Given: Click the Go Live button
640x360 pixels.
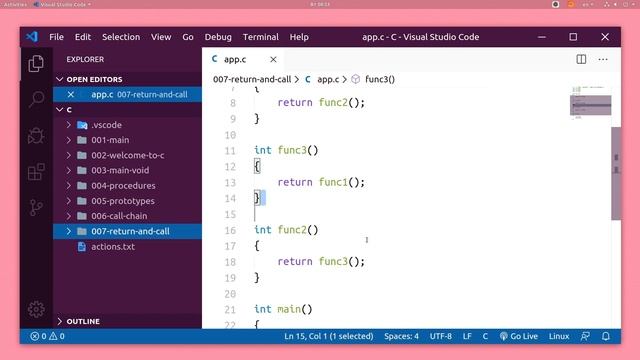Looking at the screenshot, I should point(519,336).
